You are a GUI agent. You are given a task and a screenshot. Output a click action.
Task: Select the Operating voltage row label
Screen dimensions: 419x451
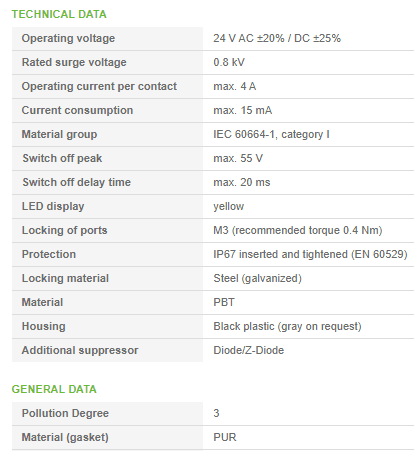pos(68,38)
